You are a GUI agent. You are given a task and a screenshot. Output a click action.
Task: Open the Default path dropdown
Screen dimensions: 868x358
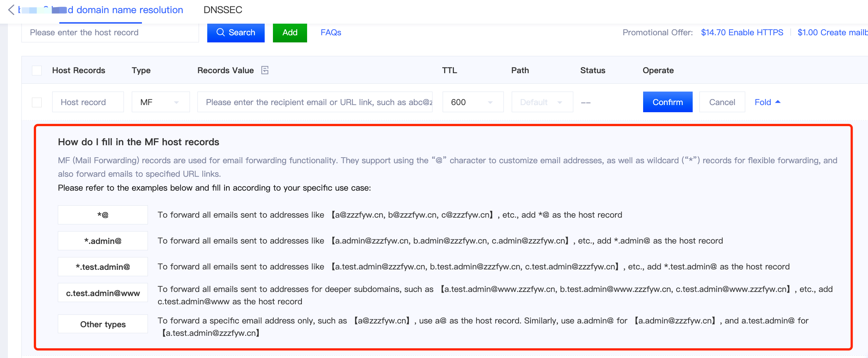(x=542, y=102)
